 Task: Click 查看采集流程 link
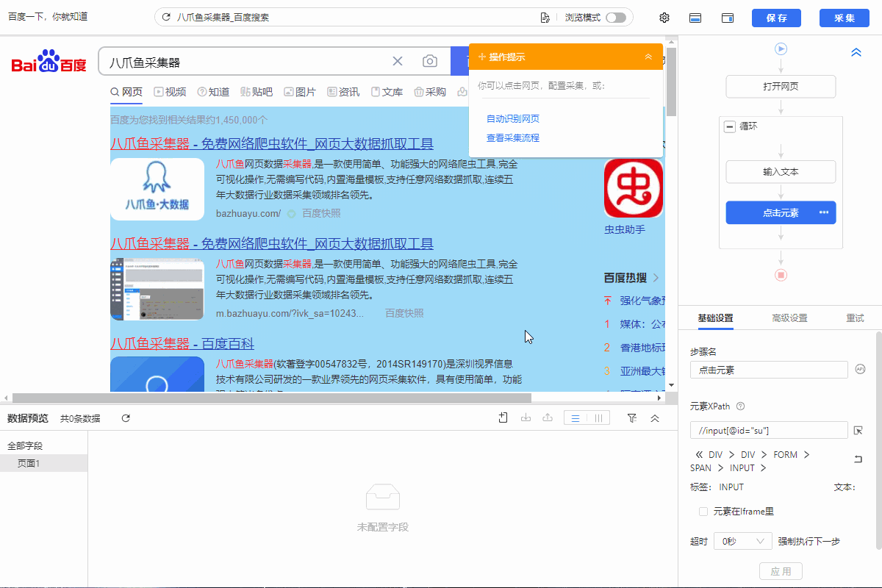[513, 137]
